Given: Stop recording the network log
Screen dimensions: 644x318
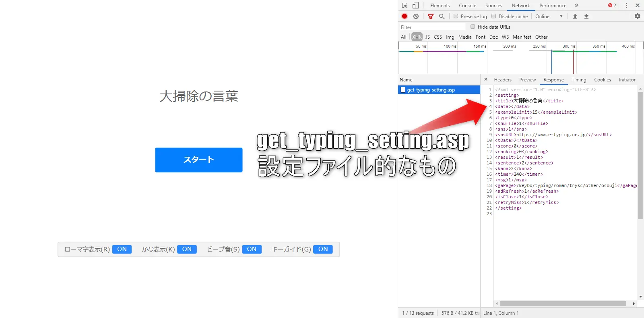Looking at the screenshot, I should (405, 17).
